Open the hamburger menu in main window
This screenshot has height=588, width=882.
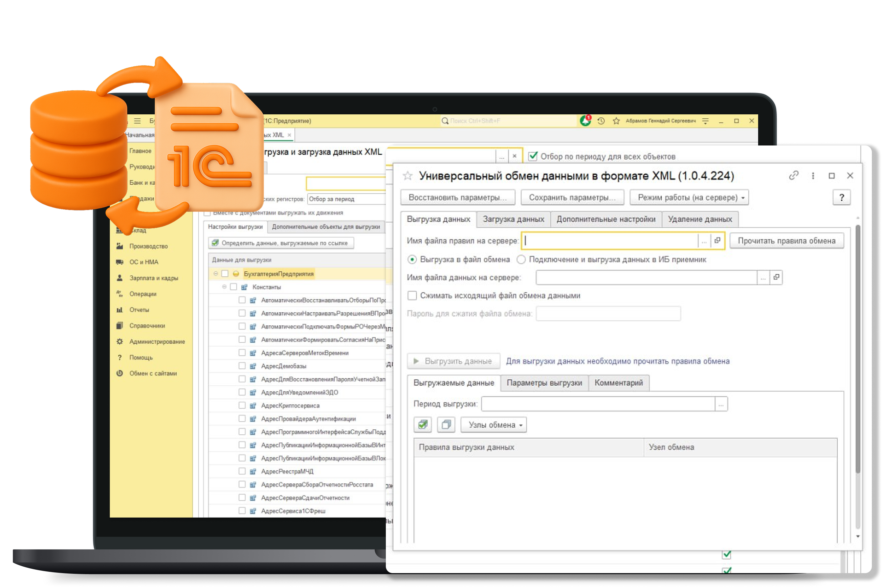tap(137, 121)
